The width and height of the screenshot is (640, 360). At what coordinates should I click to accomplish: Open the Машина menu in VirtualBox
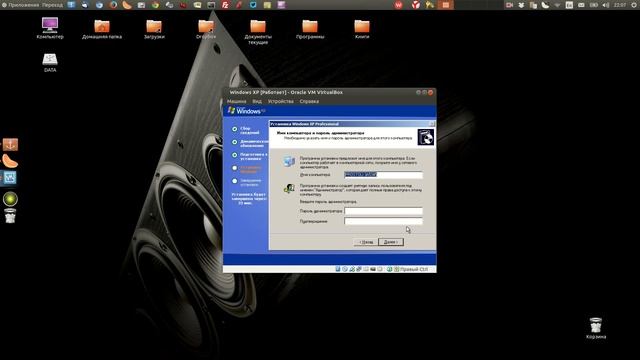coord(236,101)
